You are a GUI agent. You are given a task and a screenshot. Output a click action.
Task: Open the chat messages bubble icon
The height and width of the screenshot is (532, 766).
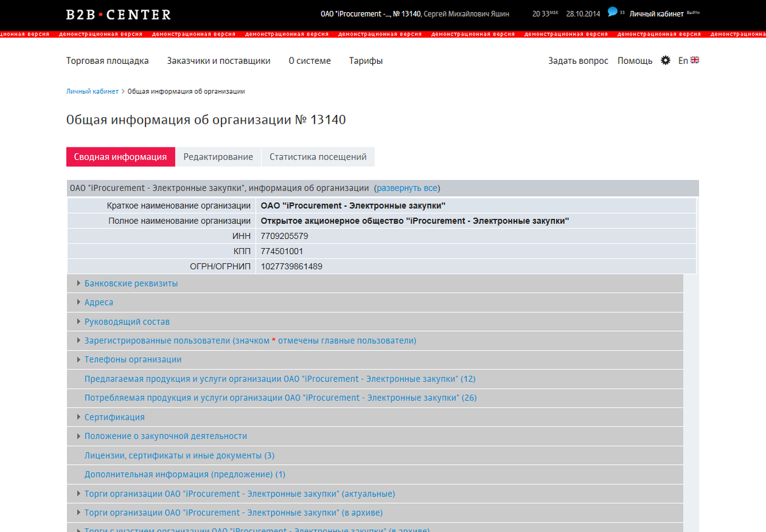pos(612,12)
